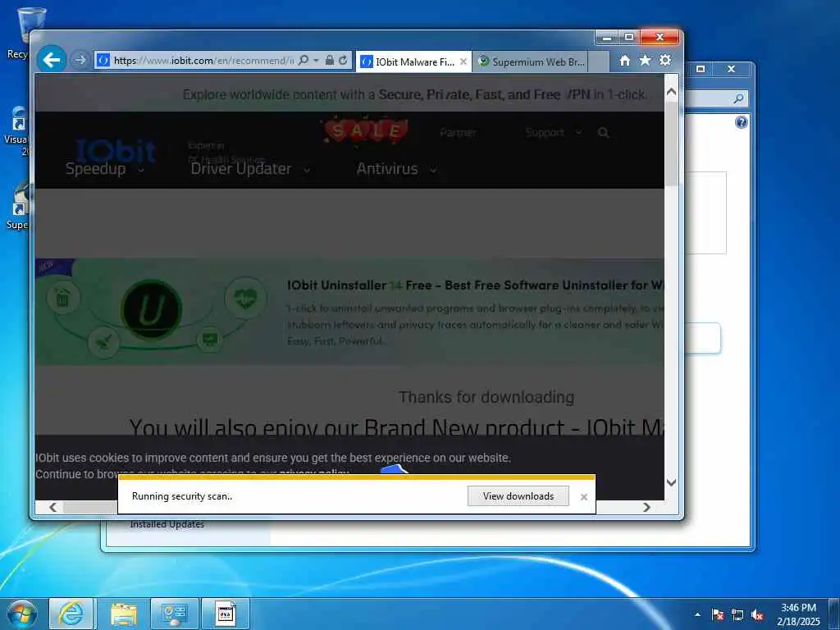
Task: Click the horizontal scrollbar left arrow
Action: pyautogui.click(x=52, y=507)
